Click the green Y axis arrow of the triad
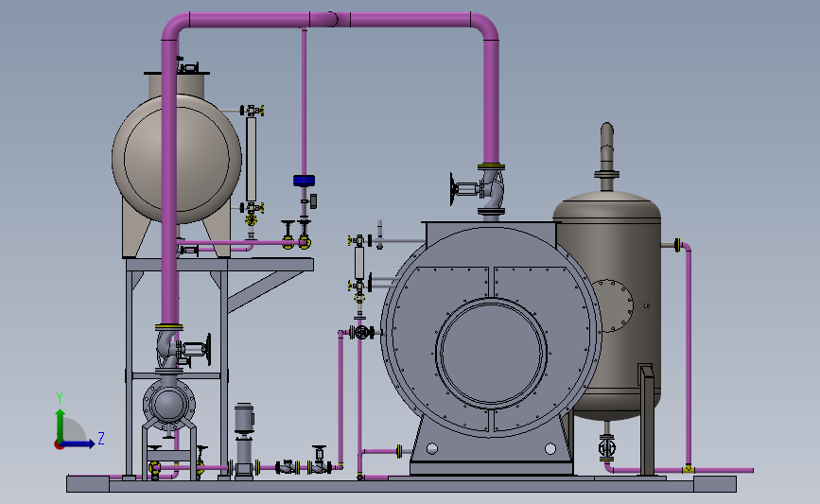This screenshot has width=820, height=504. [61, 426]
